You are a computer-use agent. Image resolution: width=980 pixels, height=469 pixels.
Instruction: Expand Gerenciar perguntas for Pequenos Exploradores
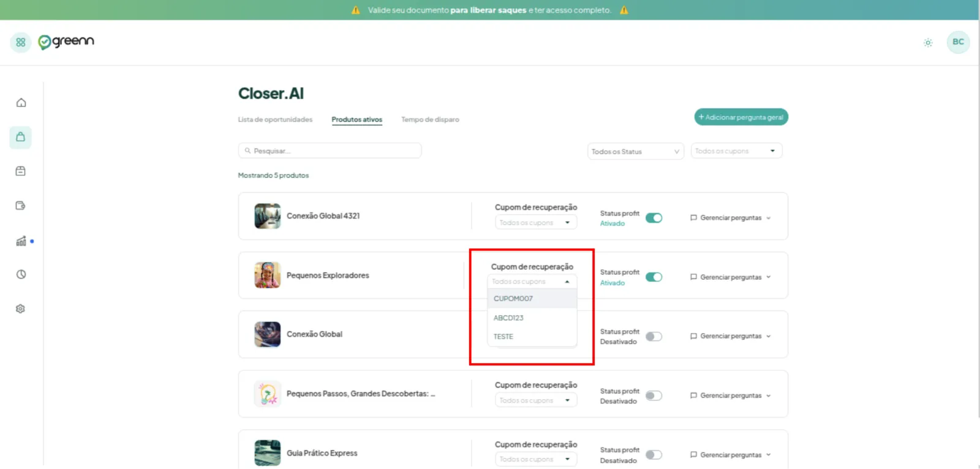pyautogui.click(x=731, y=277)
